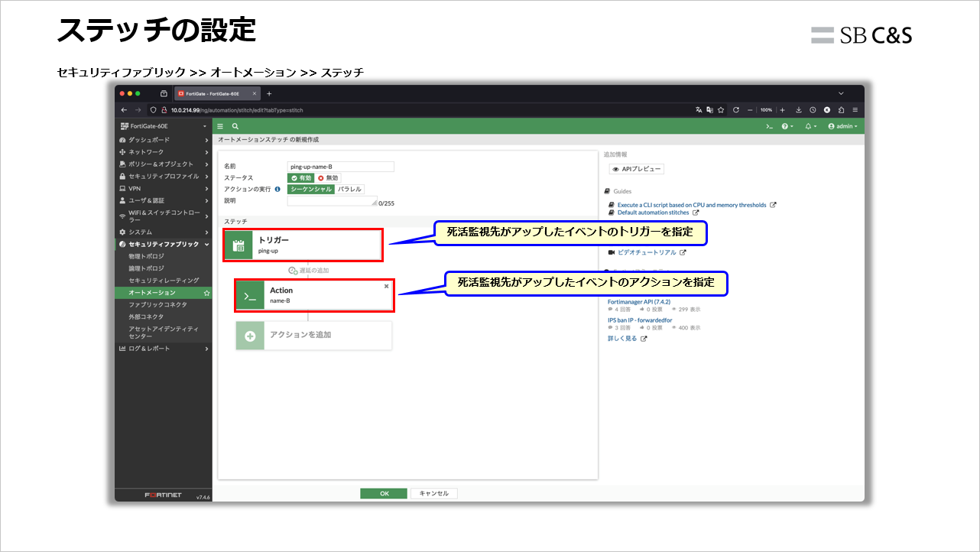The image size is (980, 552).
Task: Open the browser extensions puzzle icon
Action: click(x=841, y=110)
